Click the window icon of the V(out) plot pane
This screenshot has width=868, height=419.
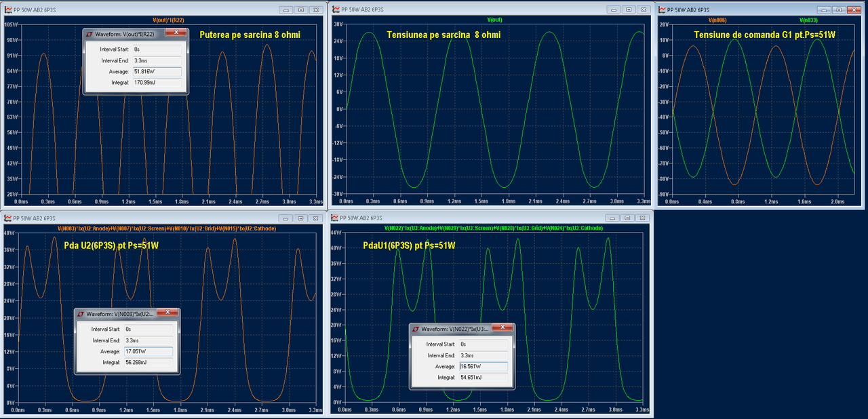[x=334, y=9]
